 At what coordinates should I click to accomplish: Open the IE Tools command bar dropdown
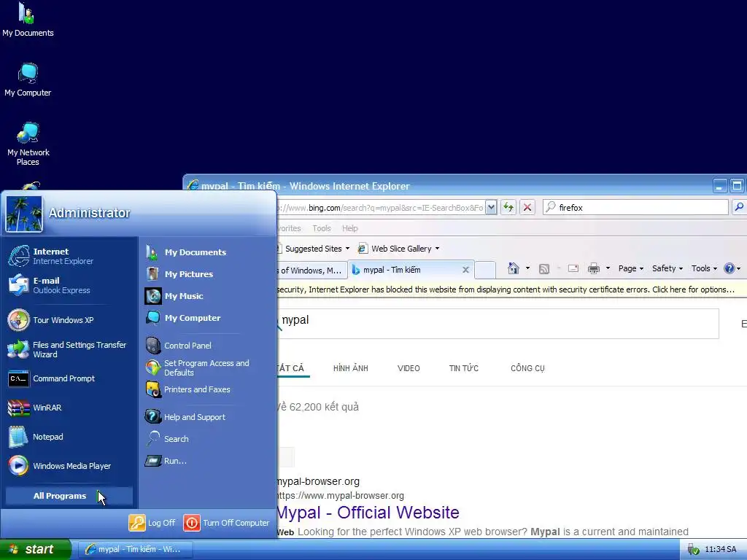click(x=704, y=268)
